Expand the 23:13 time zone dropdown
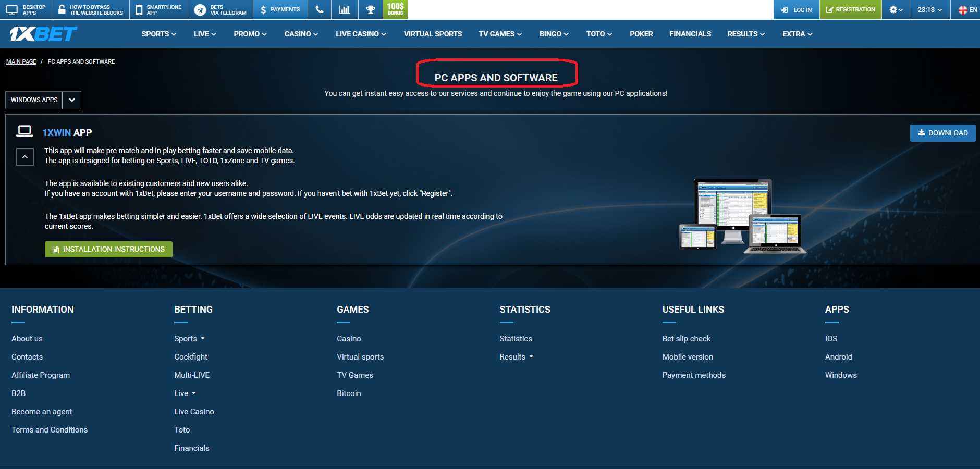This screenshot has height=469, width=980. (929, 9)
